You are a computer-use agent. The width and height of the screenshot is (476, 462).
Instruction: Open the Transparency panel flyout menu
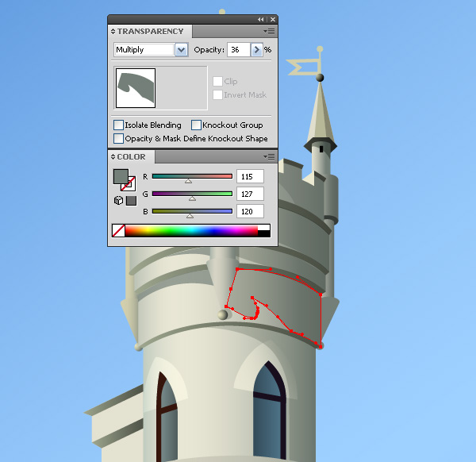click(269, 31)
